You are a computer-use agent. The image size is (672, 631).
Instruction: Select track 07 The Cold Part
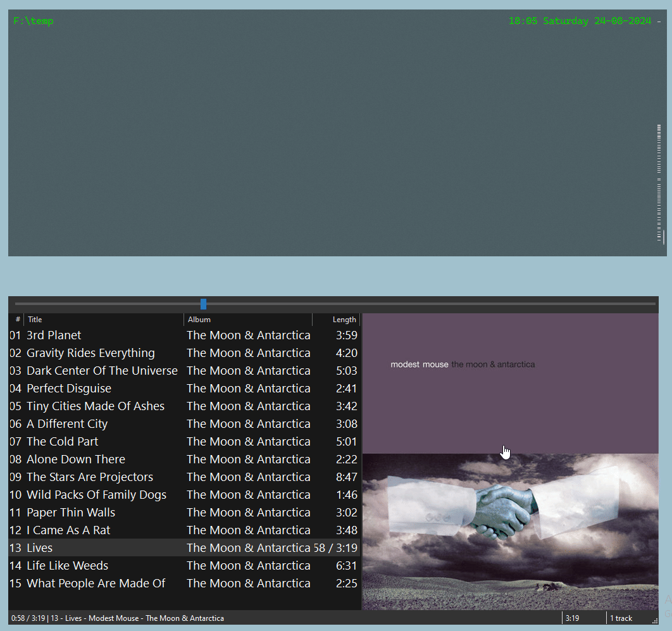point(184,442)
